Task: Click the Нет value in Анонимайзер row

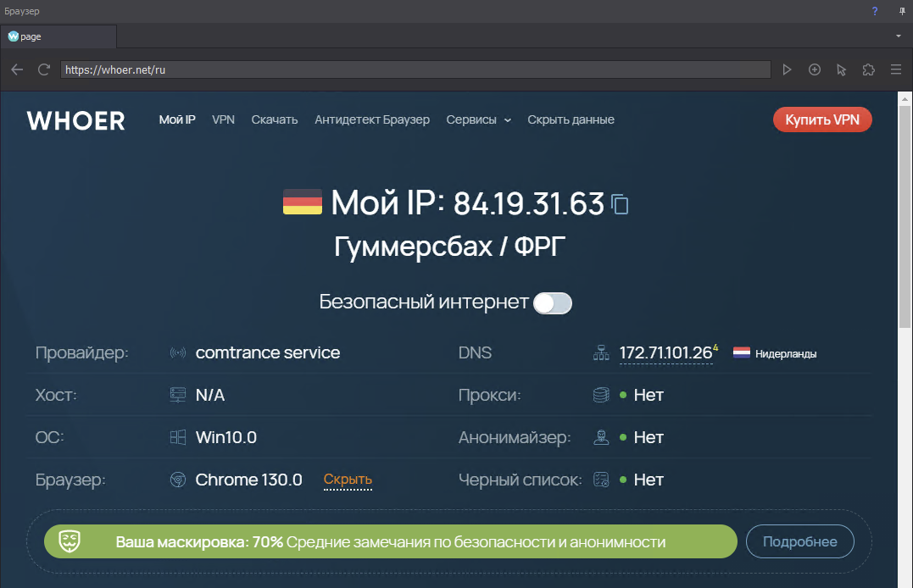Action: [649, 437]
